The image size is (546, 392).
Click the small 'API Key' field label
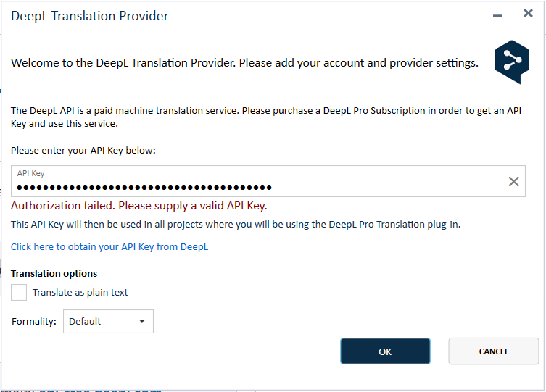[x=31, y=174]
